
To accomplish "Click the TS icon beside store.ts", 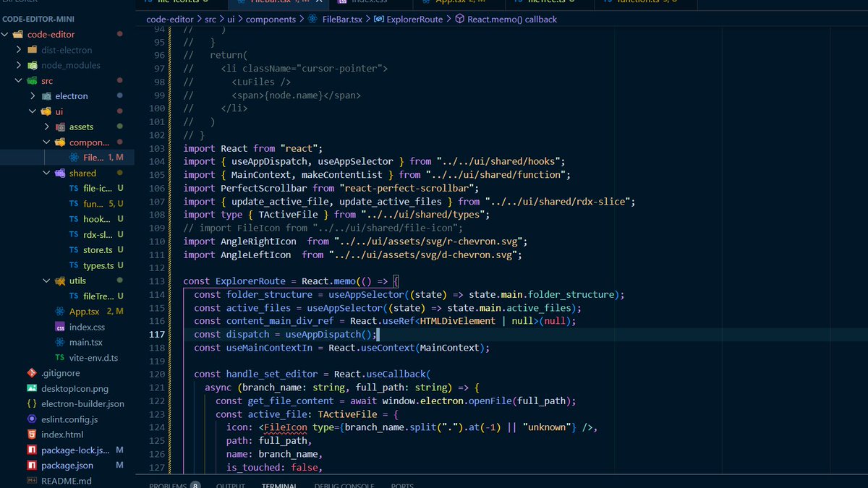I will point(74,250).
